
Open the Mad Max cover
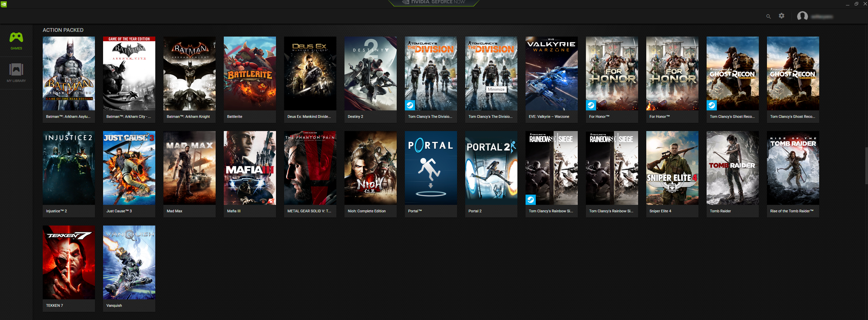(x=190, y=168)
